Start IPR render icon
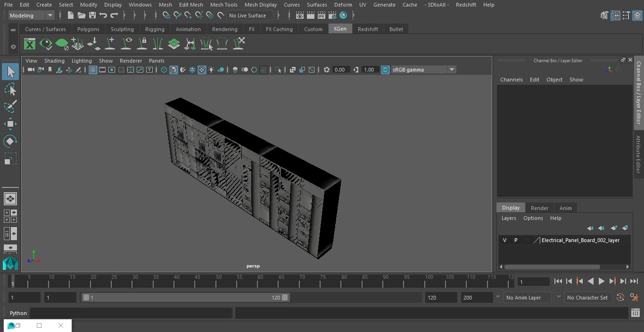Image resolution: width=644 pixels, height=332 pixels. (x=322, y=16)
